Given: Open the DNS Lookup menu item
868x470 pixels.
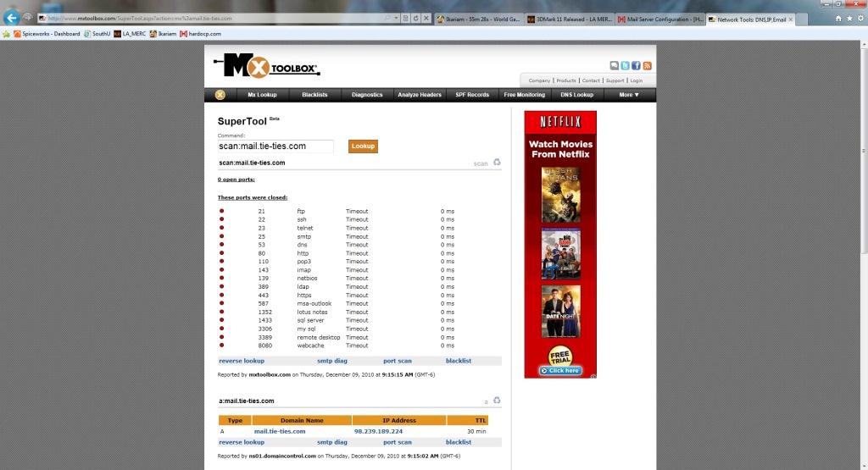Looking at the screenshot, I should coord(576,95).
